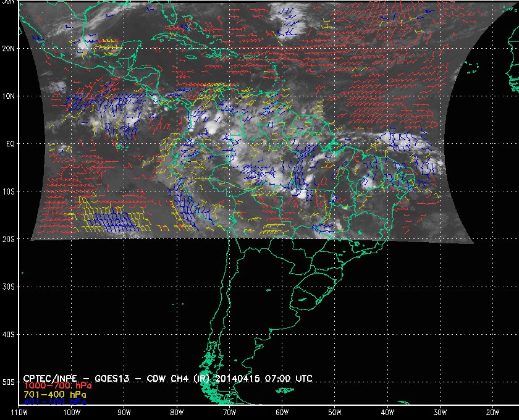The width and height of the screenshot is (519, 420).
Task: Click the 20S latitude label
Action: 8,239
